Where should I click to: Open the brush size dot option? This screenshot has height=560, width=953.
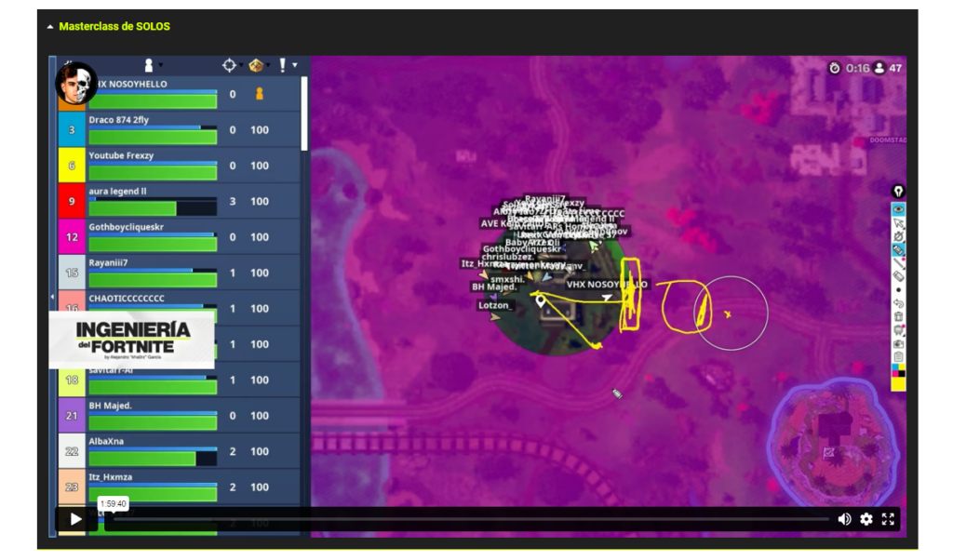[x=898, y=289]
